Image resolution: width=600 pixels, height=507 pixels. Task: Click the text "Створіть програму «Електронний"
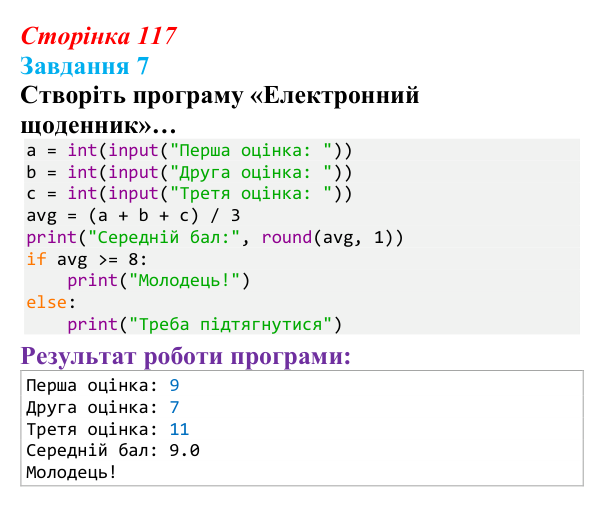220,96
